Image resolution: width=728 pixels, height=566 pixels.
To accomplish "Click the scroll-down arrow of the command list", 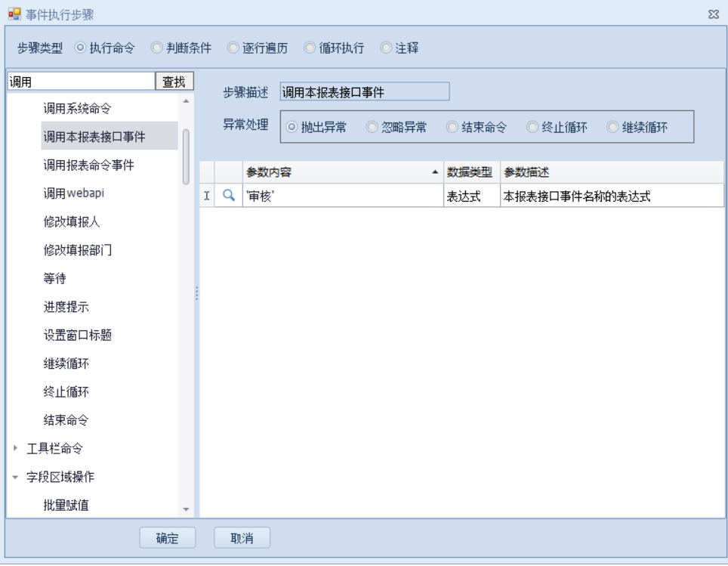I will point(186,510).
